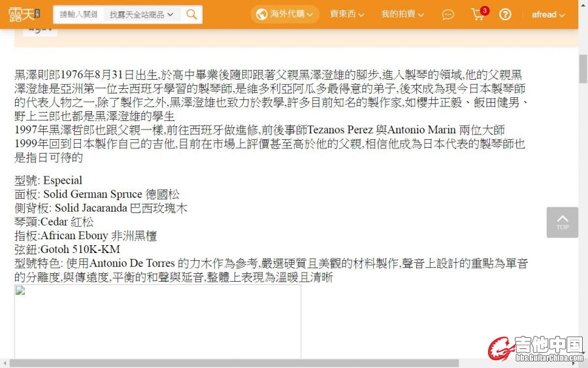This screenshot has height=368, width=588.
Task: Open the 海外代購 dropdown menu
Action: pyautogui.click(x=285, y=14)
